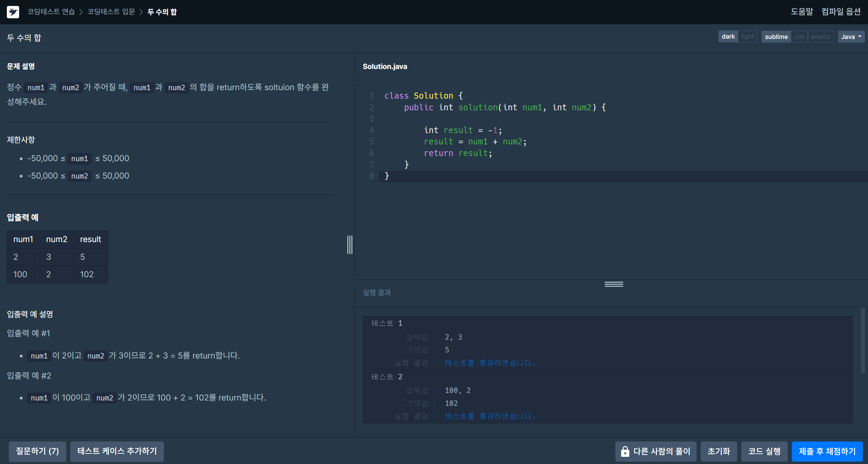
Task: Select the dark theme option
Action: 728,37
